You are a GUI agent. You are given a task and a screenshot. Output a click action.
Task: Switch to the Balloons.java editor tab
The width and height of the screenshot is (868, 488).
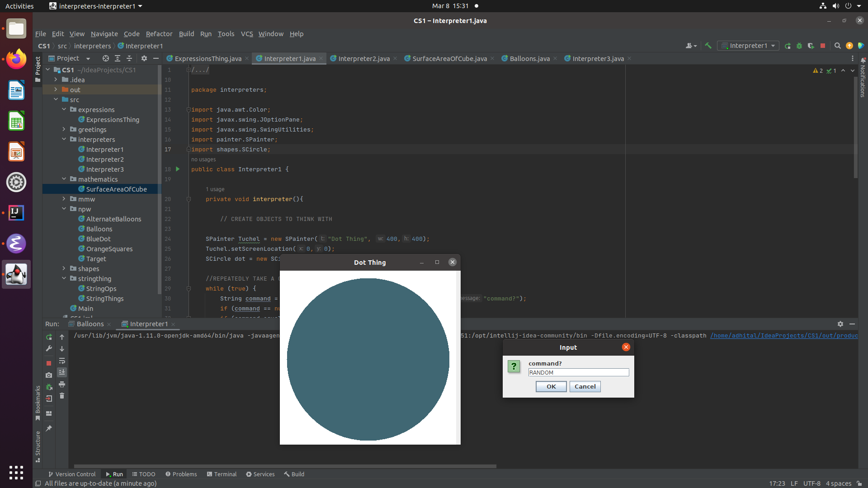click(529, 58)
